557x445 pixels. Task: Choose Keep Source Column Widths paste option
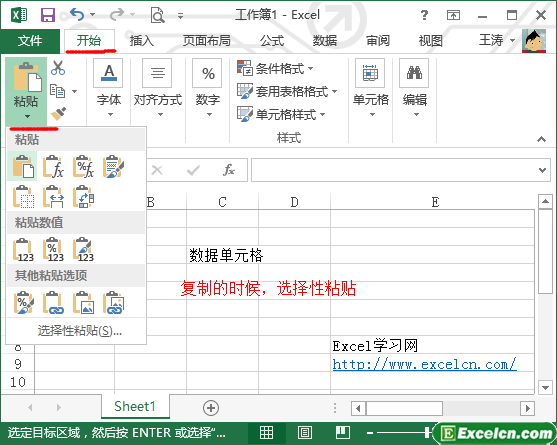(53, 196)
